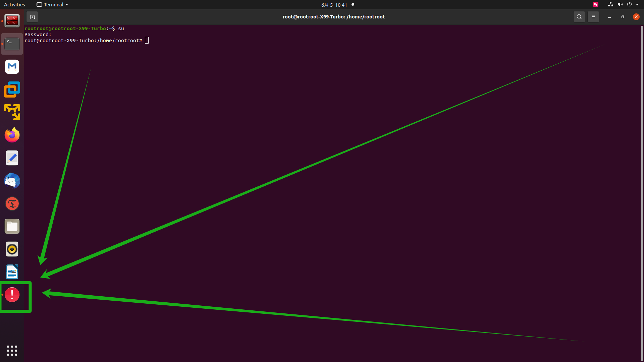This screenshot has width=644, height=362.
Task: Expand the system status dropdown arrow
Action: tap(637, 5)
